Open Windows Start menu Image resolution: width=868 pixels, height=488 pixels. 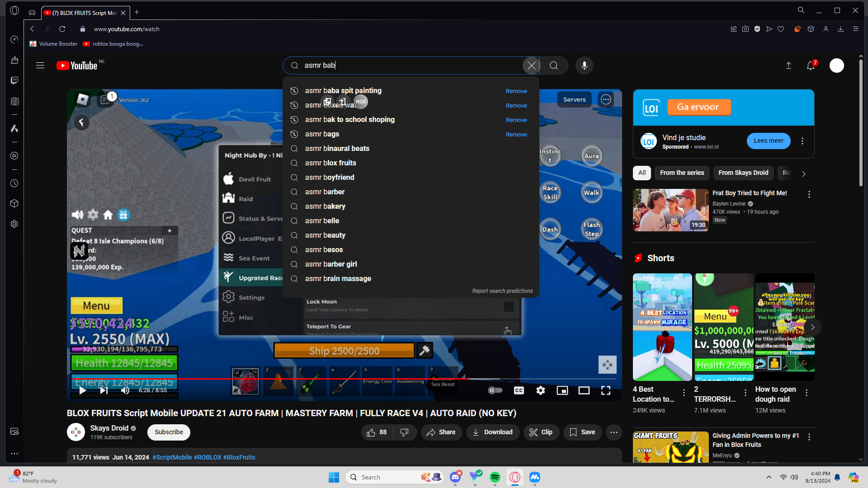point(334,477)
